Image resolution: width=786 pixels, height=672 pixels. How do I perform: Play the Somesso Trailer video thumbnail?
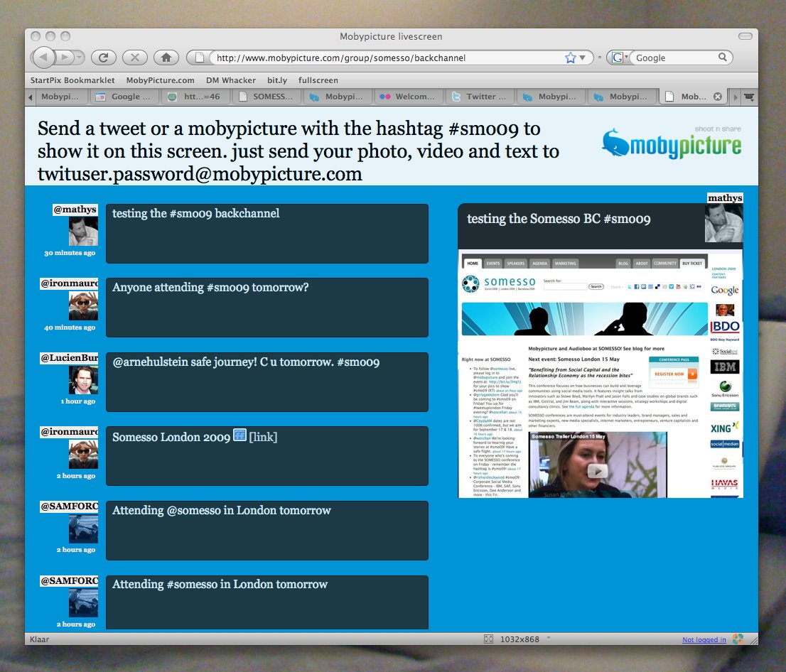click(x=598, y=470)
